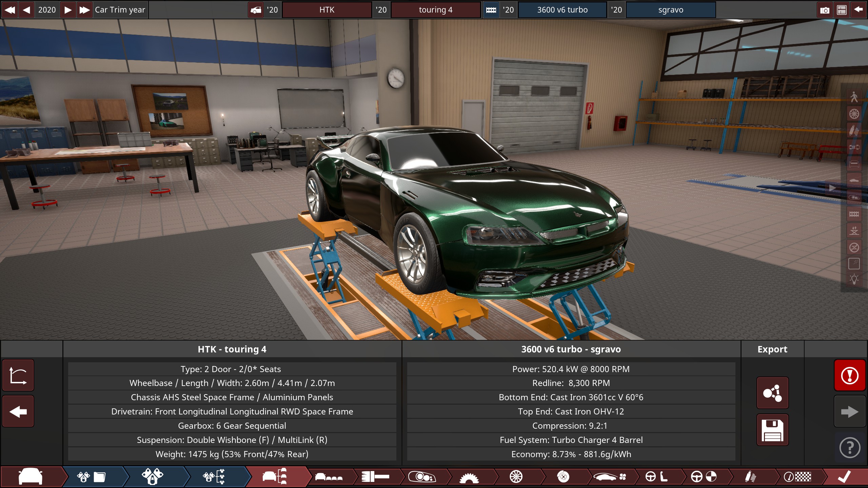Open the car trim overview tab
Viewport: 868px width, 488px height.
point(275,477)
